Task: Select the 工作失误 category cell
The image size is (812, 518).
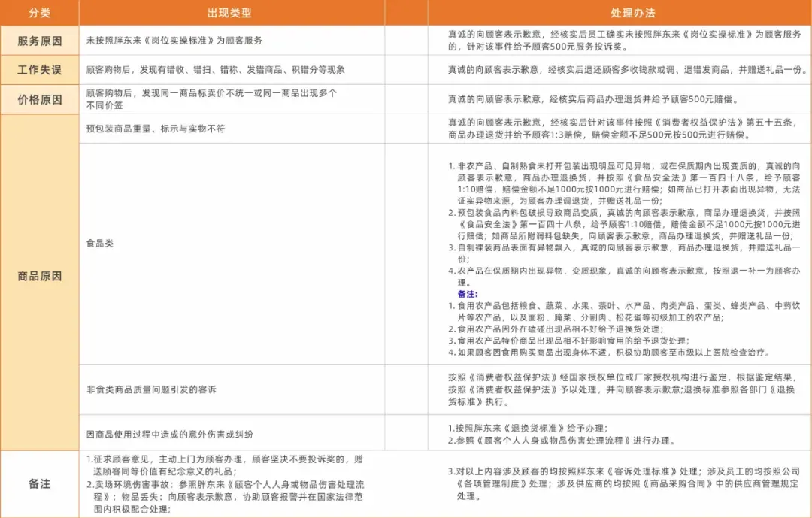Action: click(39, 70)
